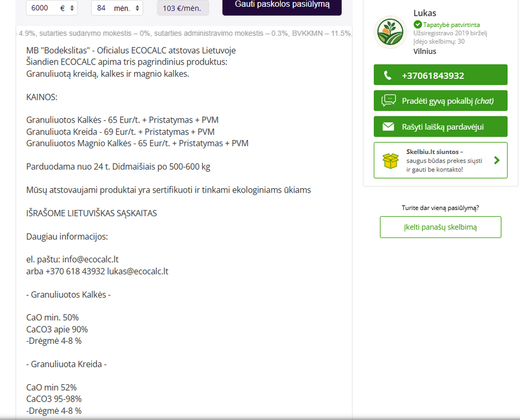The height and width of the screenshot is (420, 520).
Task: Click 'MB "Bodekslitas"' first description line
Action: point(131,50)
